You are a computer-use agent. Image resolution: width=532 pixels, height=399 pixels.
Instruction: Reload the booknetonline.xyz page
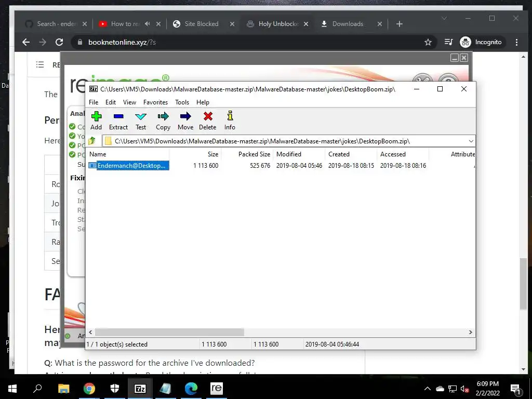(x=59, y=42)
